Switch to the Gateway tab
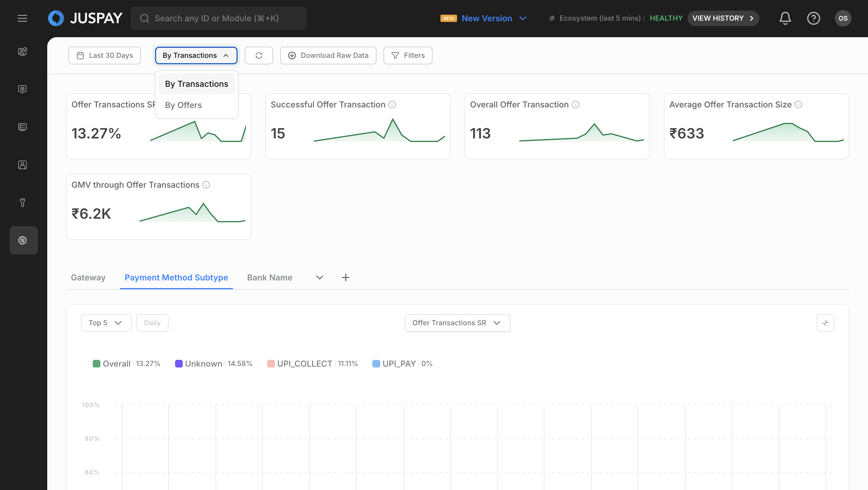868x490 pixels. 88,277
